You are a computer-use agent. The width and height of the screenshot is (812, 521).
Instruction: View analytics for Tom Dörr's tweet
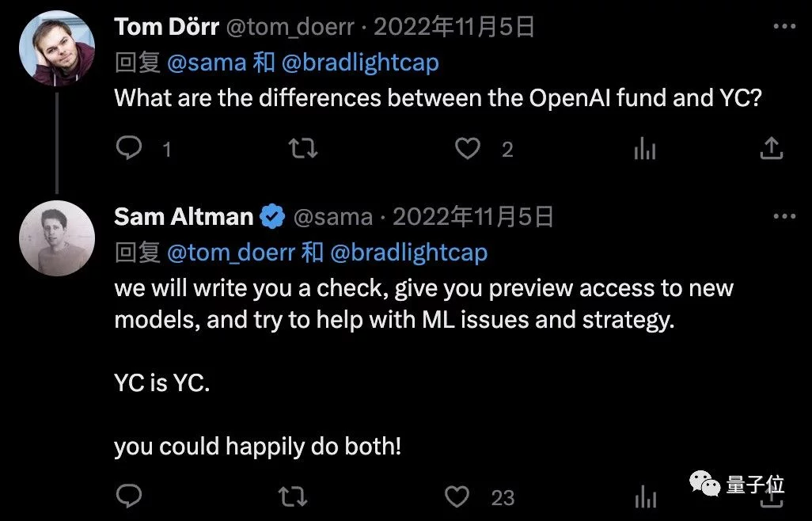[x=645, y=148]
